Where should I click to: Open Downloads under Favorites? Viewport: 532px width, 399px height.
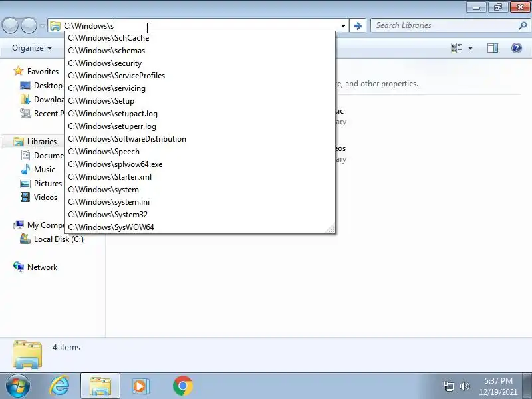click(x=49, y=99)
